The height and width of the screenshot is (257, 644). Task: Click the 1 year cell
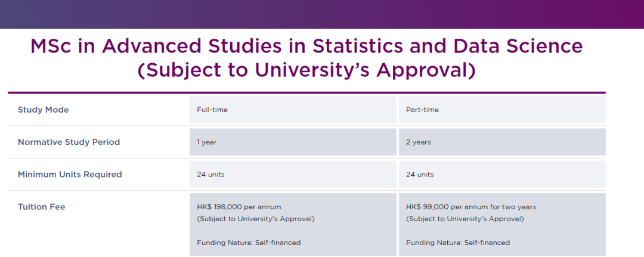[x=293, y=142]
